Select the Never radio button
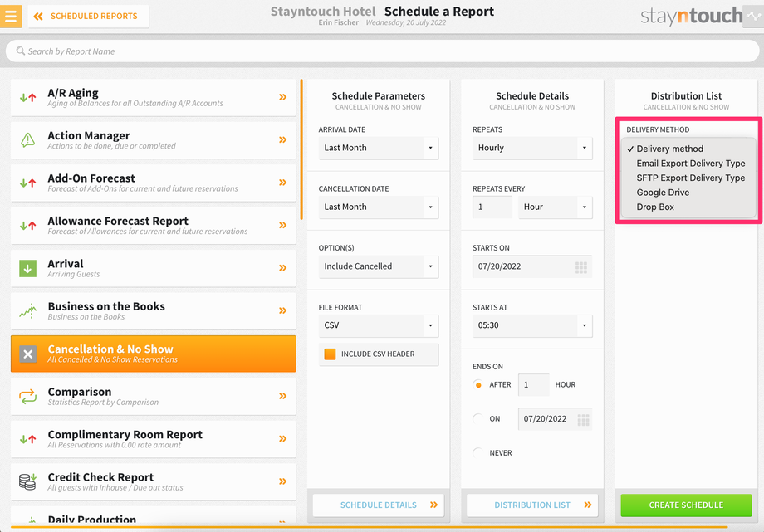The image size is (764, 532). coord(478,453)
